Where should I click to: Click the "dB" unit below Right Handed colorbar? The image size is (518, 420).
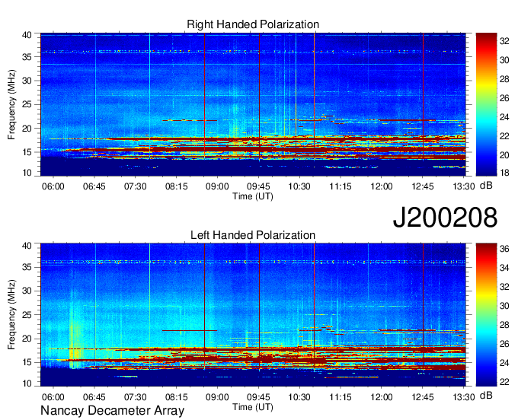[x=486, y=186]
